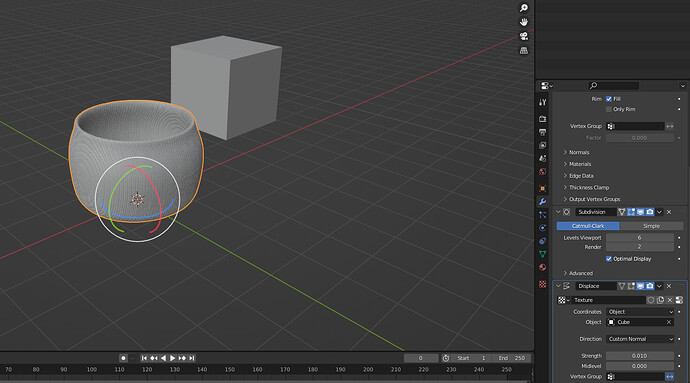Open the Texture properties checker tab
The height and width of the screenshot is (383, 690).
coord(543,284)
